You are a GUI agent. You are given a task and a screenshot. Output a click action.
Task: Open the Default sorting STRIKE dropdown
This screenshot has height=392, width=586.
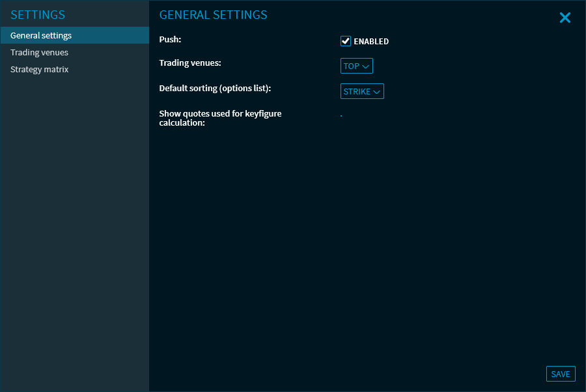(x=362, y=91)
